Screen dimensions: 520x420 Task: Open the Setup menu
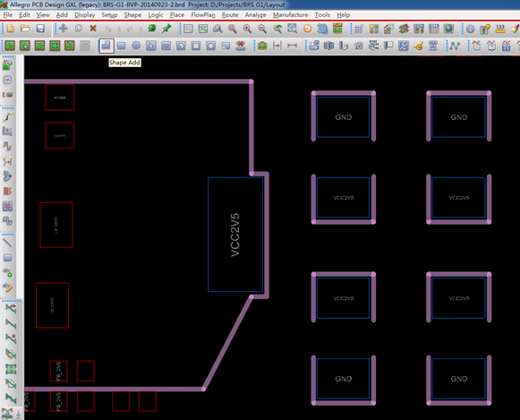(x=109, y=15)
